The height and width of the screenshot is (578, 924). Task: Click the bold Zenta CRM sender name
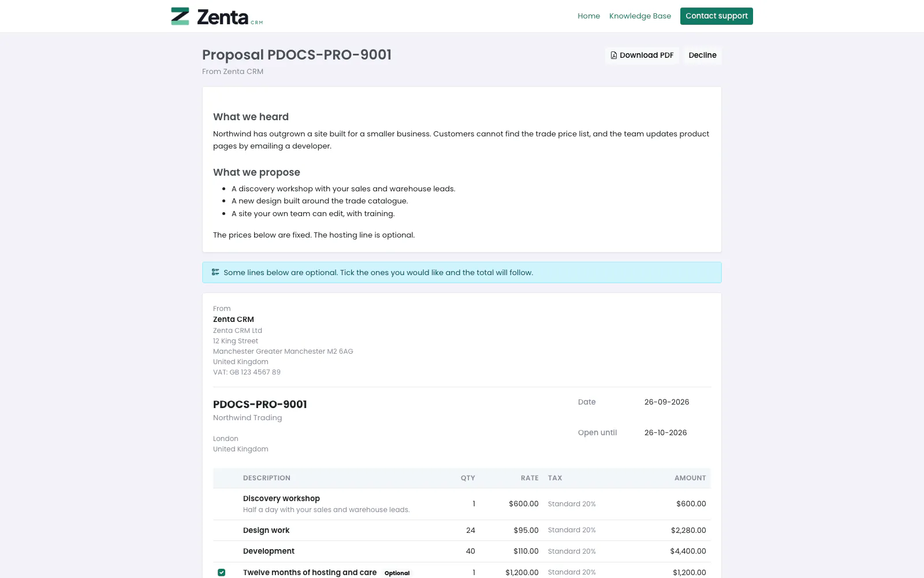pyautogui.click(x=233, y=319)
